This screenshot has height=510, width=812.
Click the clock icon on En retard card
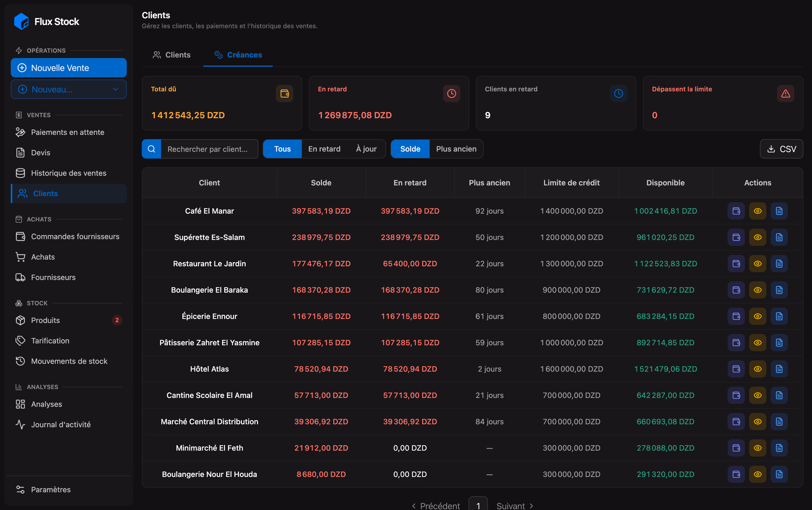pos(452,94)
